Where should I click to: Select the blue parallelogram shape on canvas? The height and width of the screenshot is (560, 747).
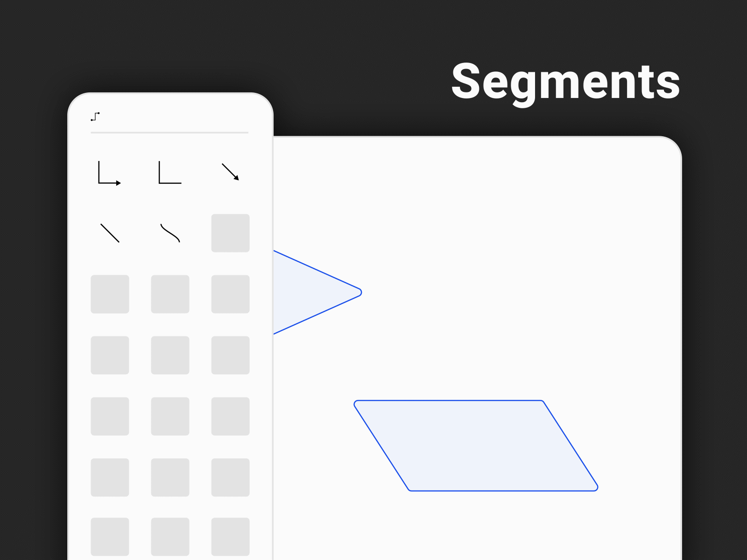click(x=476, y=446)
